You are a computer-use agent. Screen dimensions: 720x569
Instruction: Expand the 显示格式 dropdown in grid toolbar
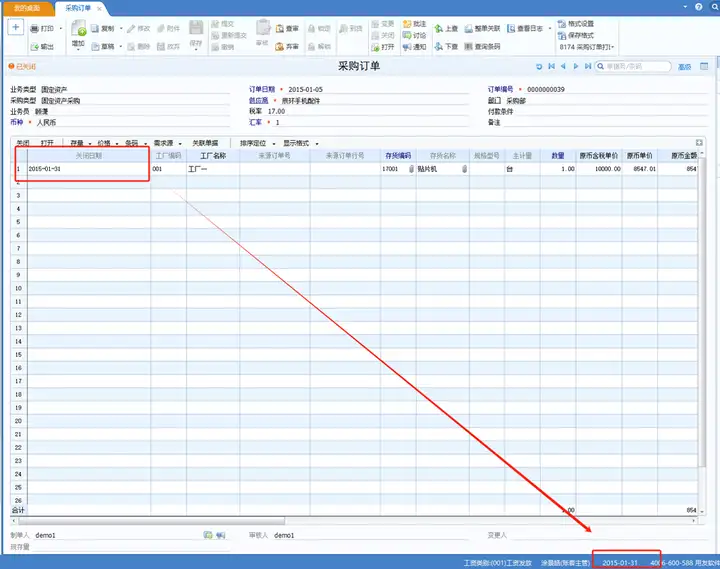pos(301,143)
